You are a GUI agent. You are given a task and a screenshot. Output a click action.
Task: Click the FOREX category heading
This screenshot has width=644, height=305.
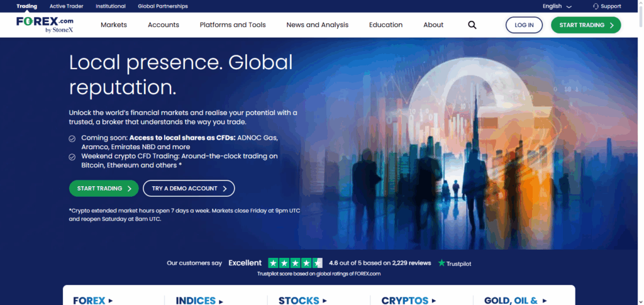point(89,301)
